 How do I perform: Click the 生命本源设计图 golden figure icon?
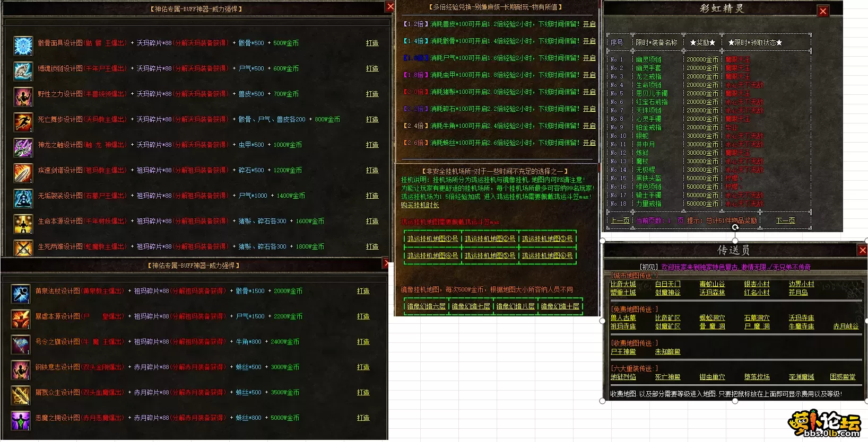(x=23, y=224)
